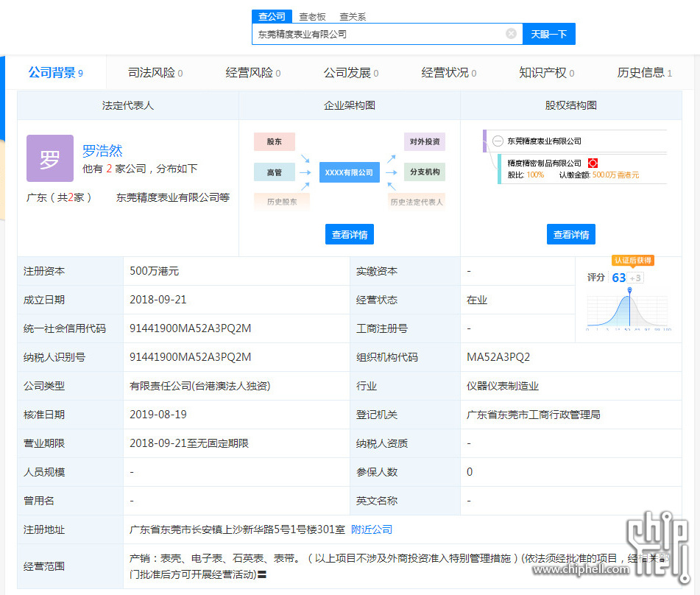The image size is (700, 595).
Task: Click the XXXX有限公司 center box
Action: [349, 172]
